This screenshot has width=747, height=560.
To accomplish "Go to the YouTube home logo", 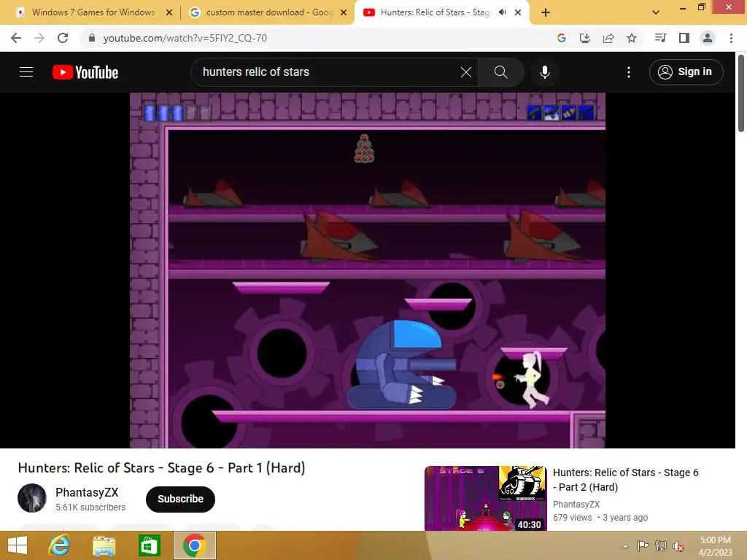I will (85, 72).
